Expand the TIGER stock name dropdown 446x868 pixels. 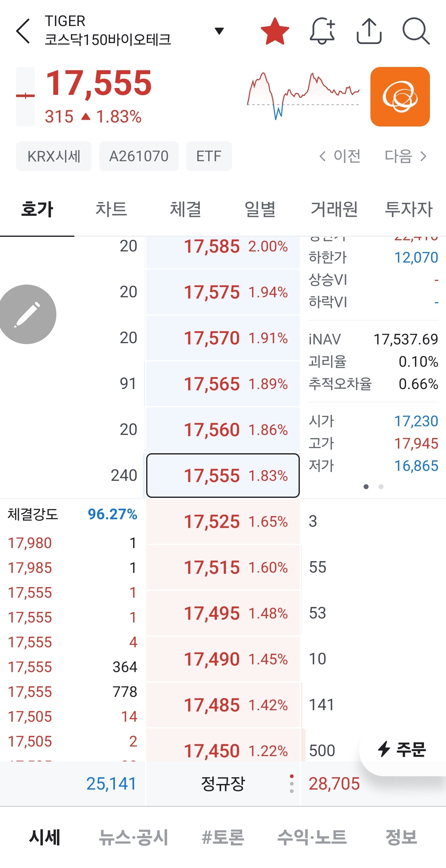click(x=219, y=31)
